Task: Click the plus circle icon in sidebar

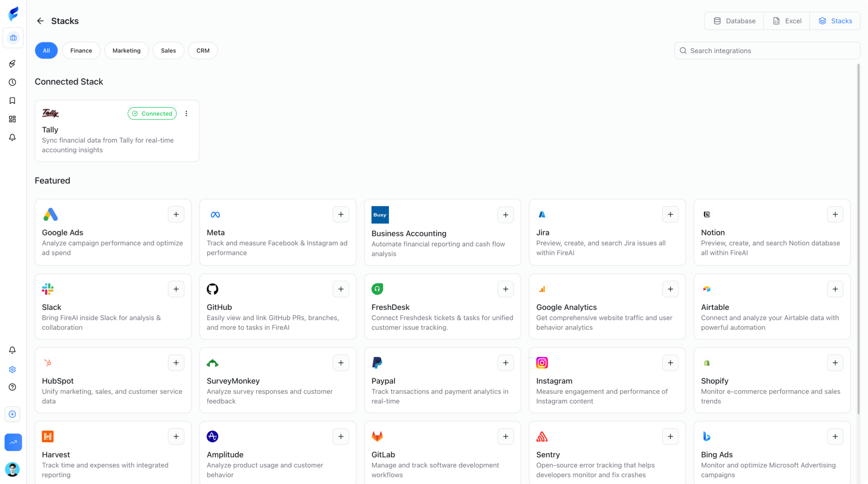Action: 13,414
